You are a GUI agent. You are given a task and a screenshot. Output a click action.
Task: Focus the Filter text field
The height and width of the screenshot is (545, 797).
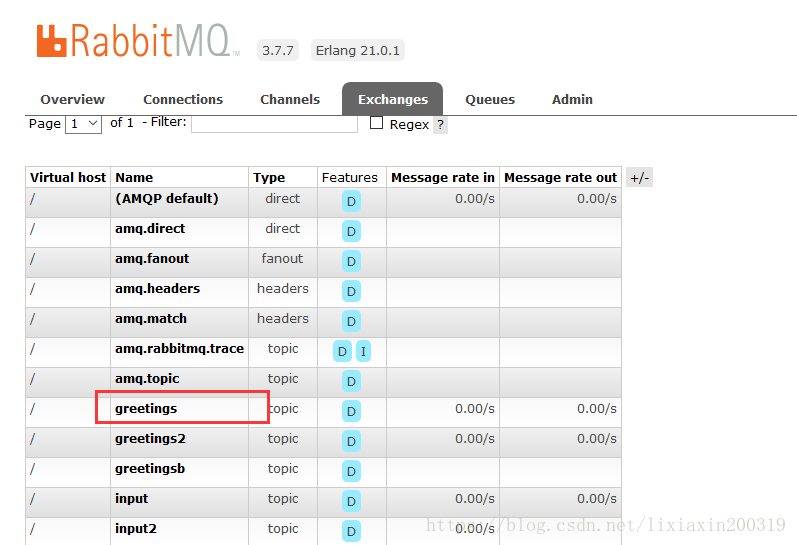tap(274, 124)
